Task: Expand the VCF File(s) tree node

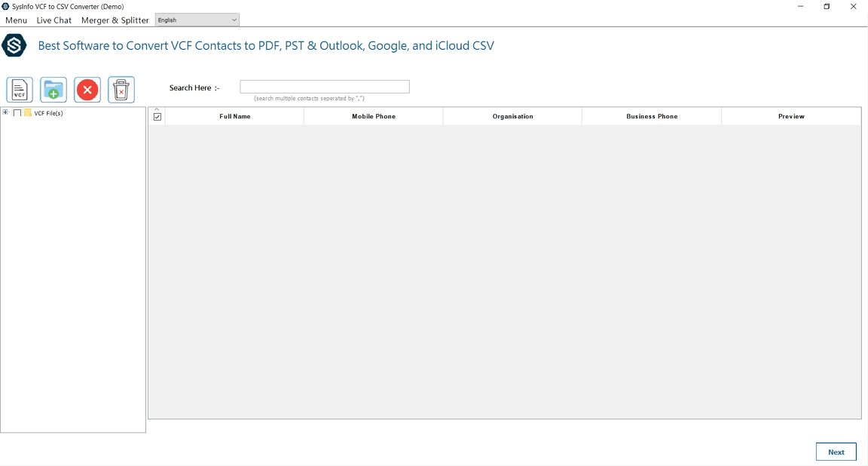Action: (x=5, y=112)
